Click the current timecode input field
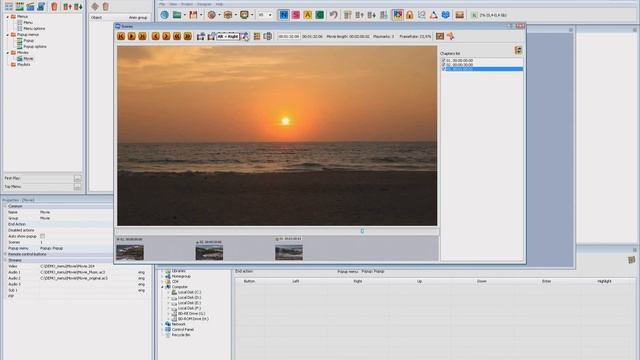The image size is (640, 360). click(x=288, y=36)
